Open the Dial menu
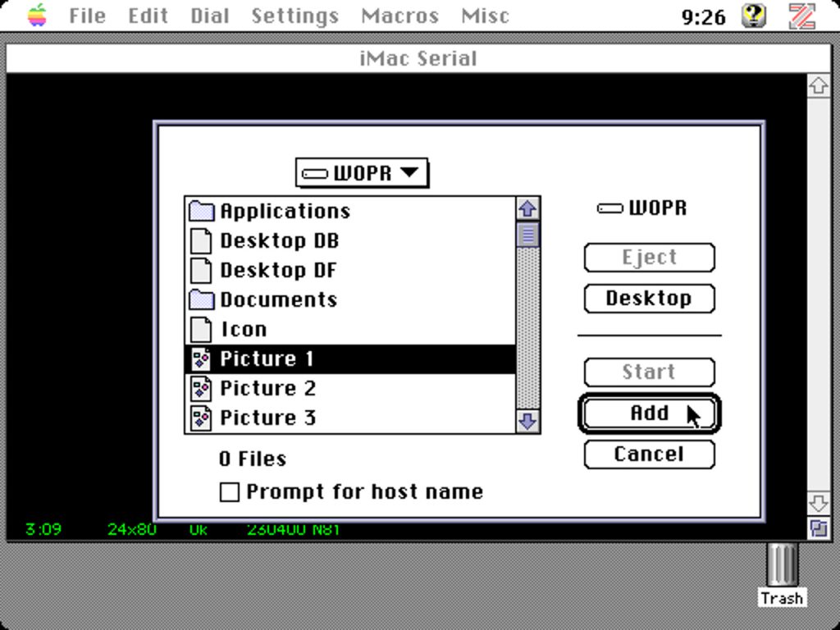This screenshot has height=630, width=840. 210,16
